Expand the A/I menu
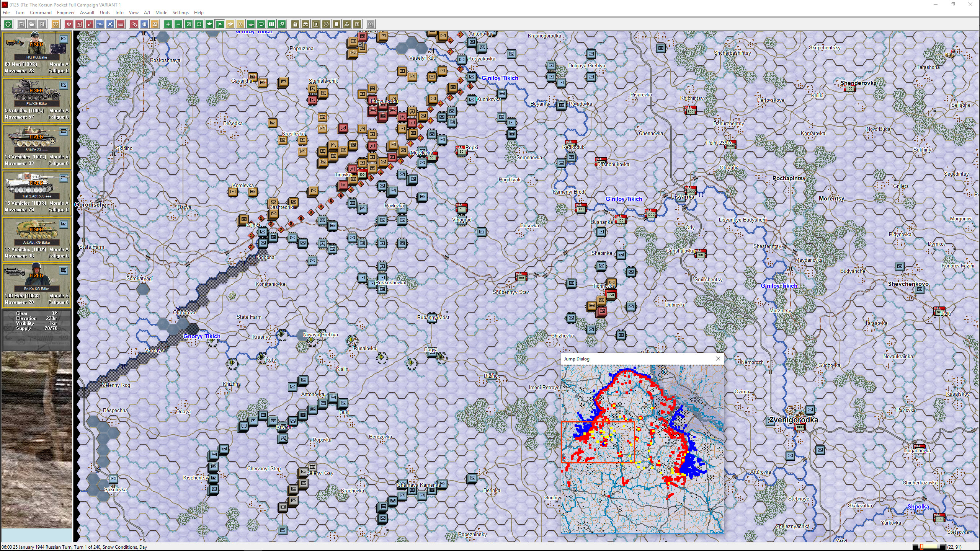 tap(147, 13)
